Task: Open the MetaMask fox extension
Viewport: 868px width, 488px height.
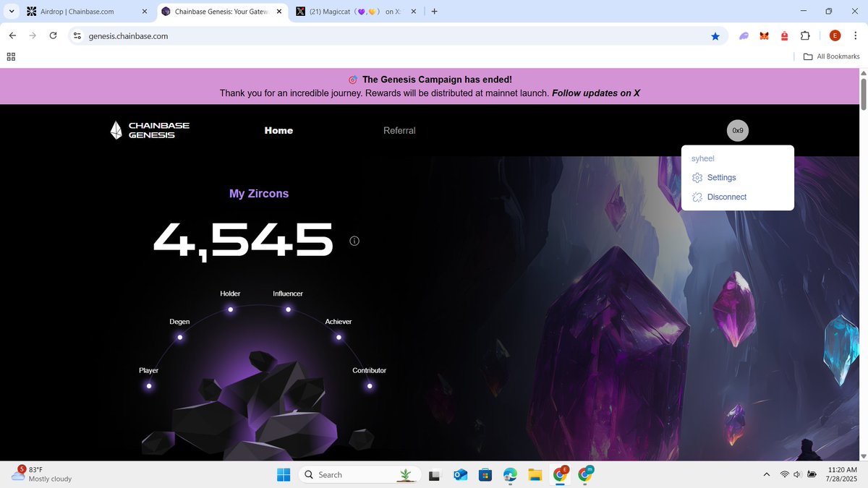Action: 764,35
